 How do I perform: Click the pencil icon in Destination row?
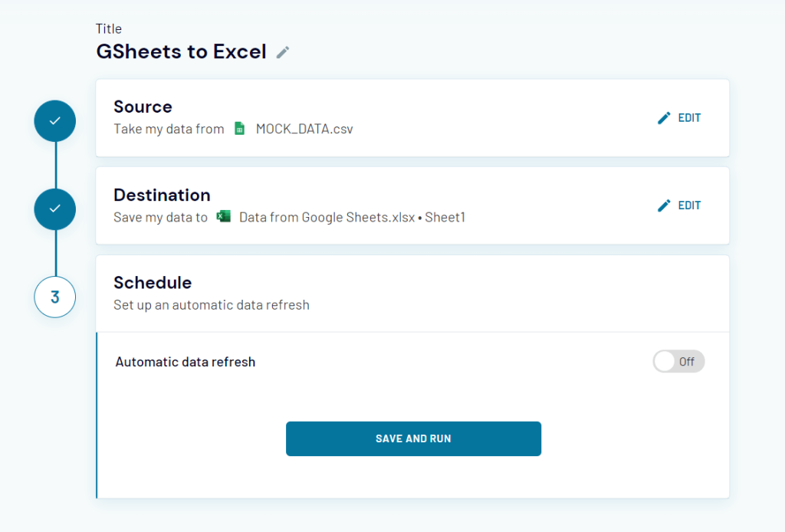[x=664, y=205]
